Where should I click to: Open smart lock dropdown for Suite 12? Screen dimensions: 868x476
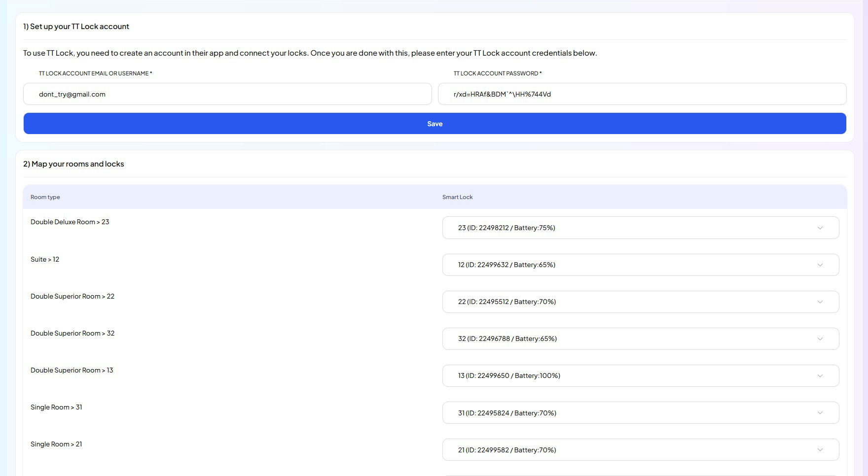coord(640,265)
